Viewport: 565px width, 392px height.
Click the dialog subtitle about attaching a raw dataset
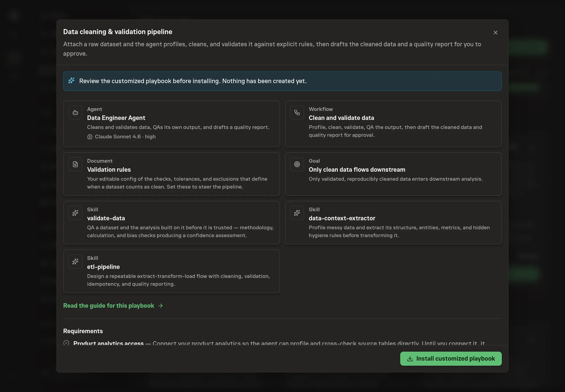tap(272, 49)
